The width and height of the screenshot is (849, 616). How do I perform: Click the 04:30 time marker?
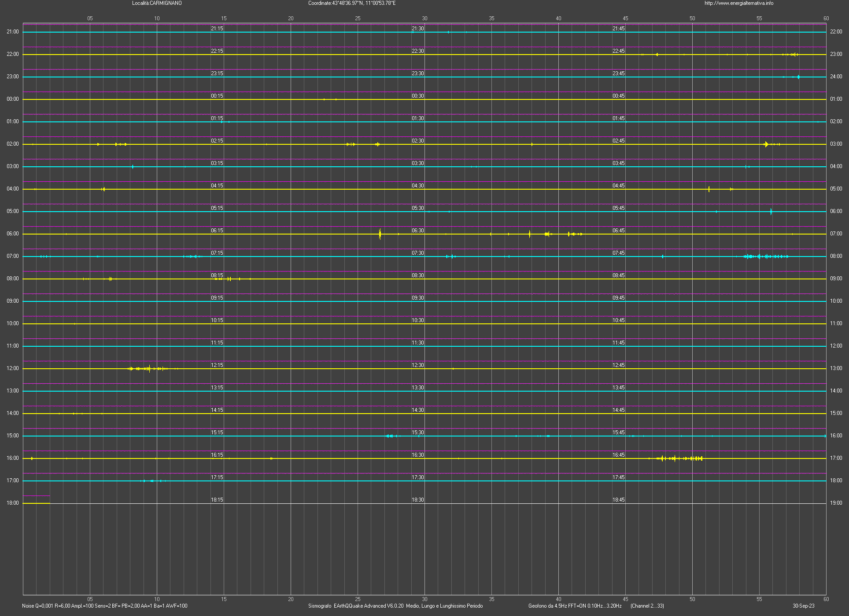pyautogui.click(x=418, y=186)
